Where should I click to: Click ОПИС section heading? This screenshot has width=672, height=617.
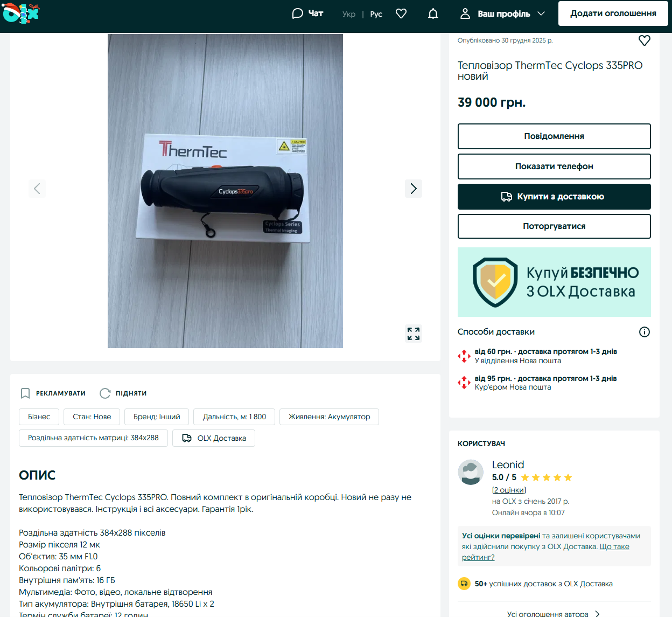[37, 475]
